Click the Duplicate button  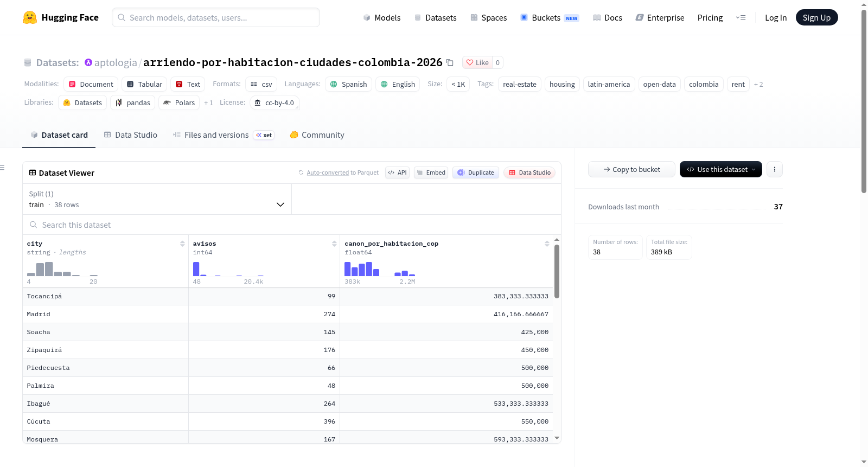(476, 172)
